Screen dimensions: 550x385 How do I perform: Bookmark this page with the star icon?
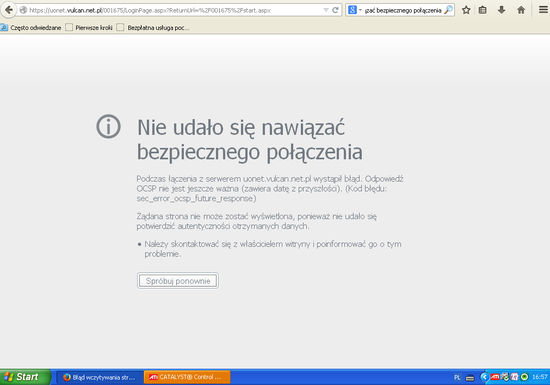click(466, 10)
